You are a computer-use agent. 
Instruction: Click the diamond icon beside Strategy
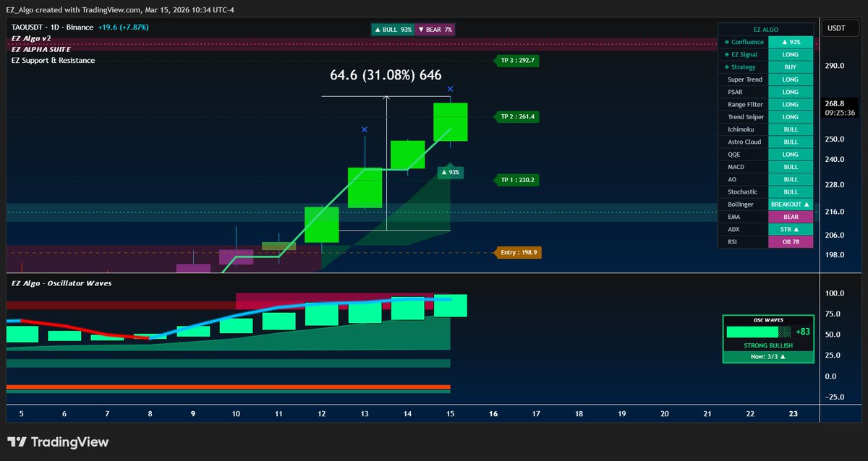tap(726, 67)
